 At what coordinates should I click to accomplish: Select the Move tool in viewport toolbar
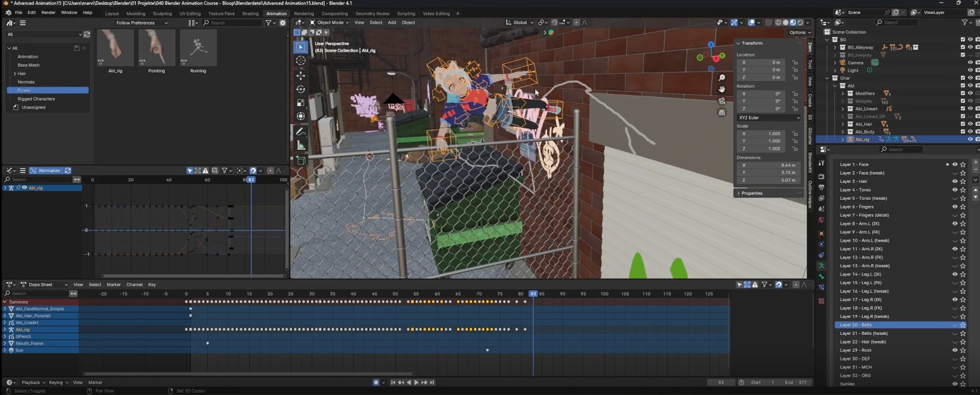coord(300,75)
